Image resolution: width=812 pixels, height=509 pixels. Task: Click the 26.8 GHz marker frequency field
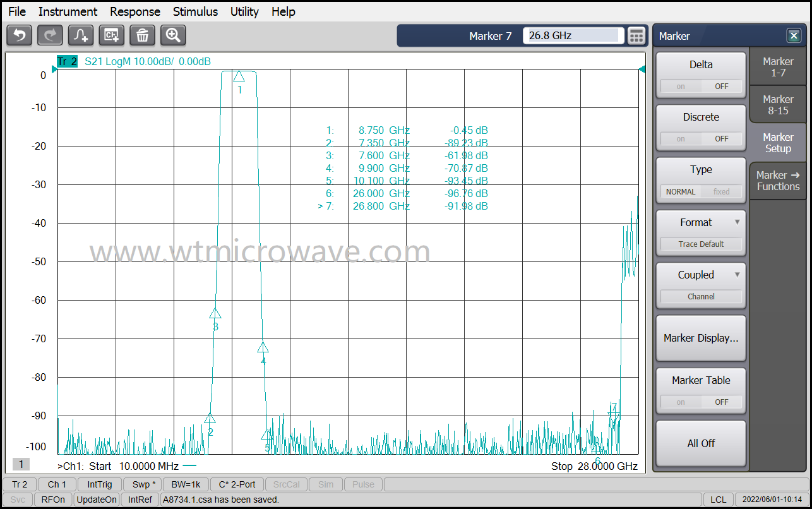571,35
